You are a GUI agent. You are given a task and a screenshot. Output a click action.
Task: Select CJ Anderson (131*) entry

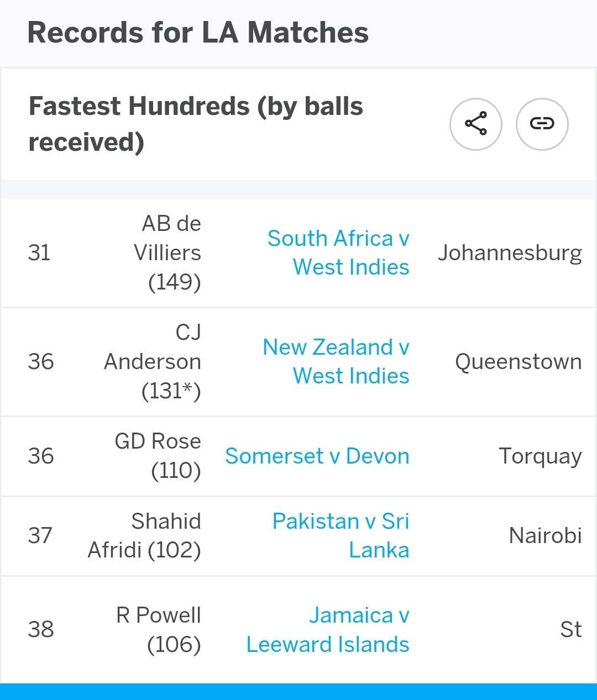click(x=153, y=361)
